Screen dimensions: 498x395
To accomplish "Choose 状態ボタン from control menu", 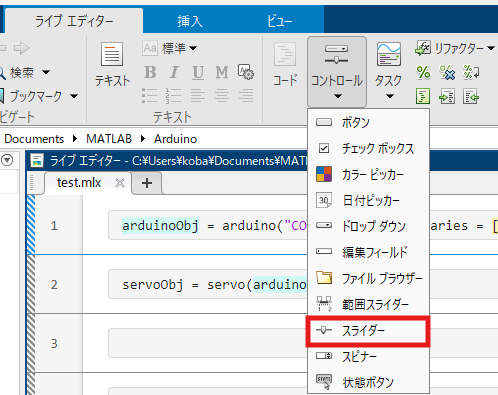I will click(368, 382).
